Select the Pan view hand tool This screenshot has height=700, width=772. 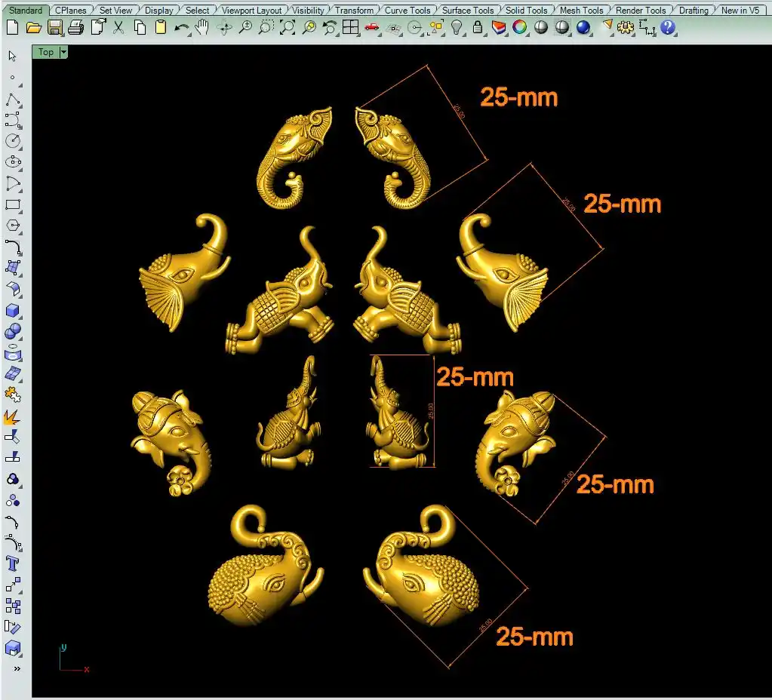click(202, 28)
